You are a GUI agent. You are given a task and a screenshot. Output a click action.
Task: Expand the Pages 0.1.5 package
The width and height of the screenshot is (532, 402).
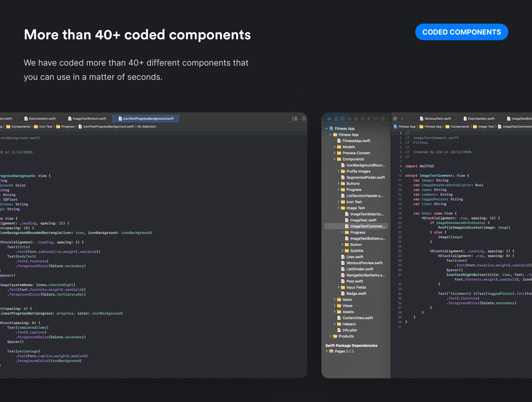pos(327,351)
